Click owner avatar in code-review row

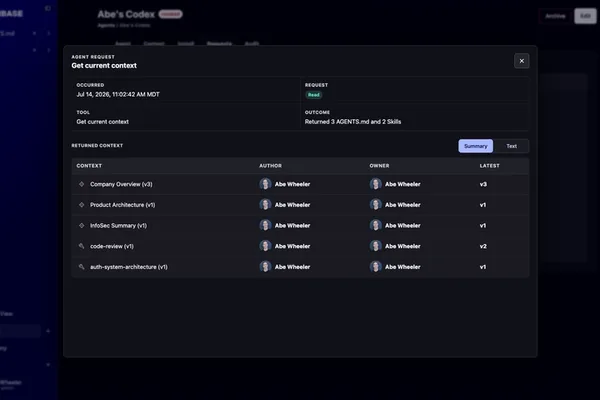click(x=375, y=246)
